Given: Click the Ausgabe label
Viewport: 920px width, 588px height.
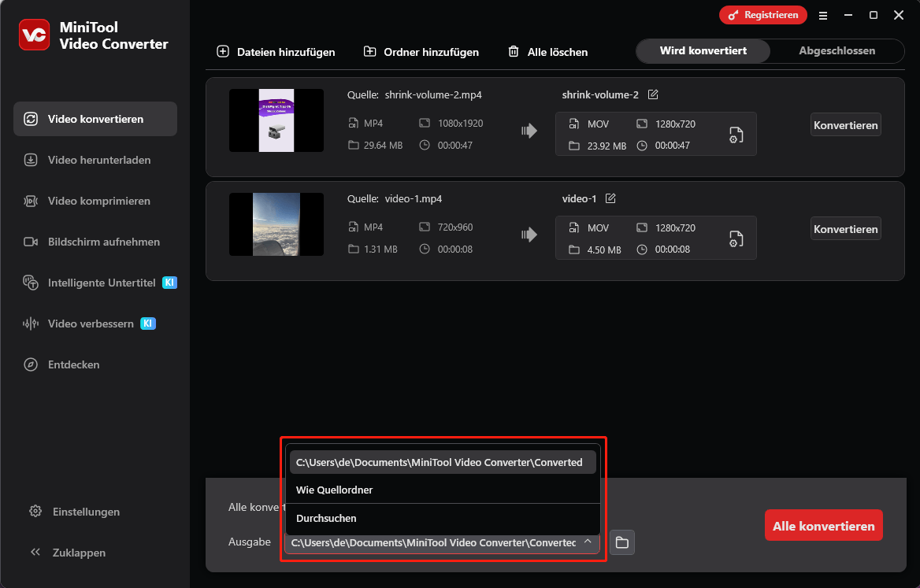Looking at the screenshot, I should [x=250, y=542].
